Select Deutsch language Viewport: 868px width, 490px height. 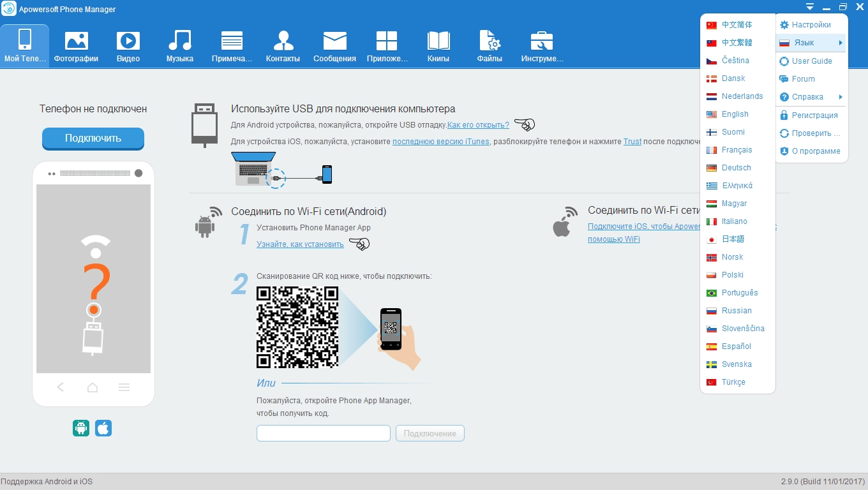[x=737, y=168]
